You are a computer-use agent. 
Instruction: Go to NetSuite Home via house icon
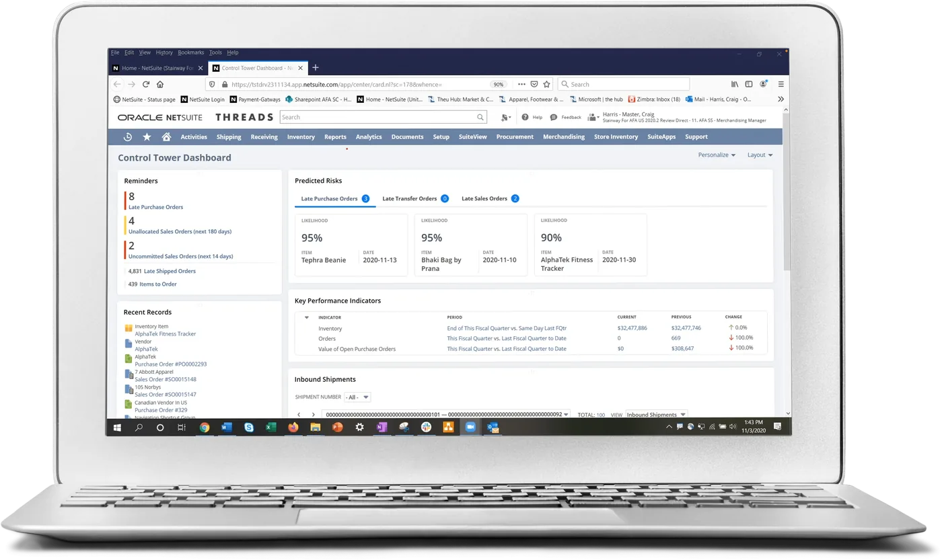click(166, 136)
